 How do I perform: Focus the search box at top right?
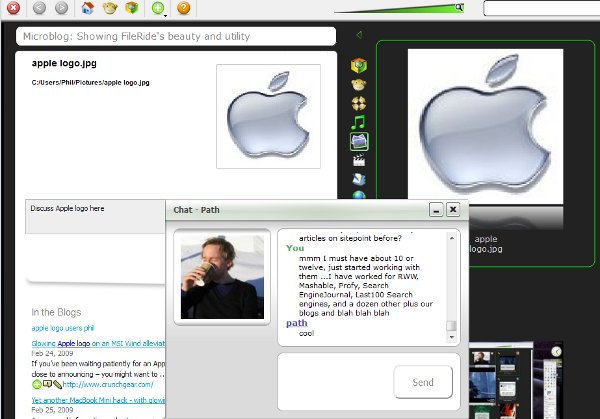pyautogui.click(x=541, y=8)
